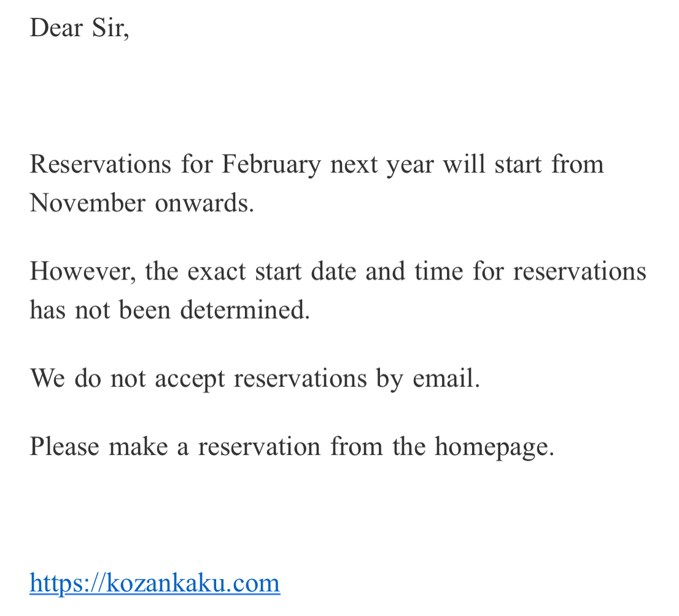Click the word "onwards." in the email
The height and width of the screenshot is (616, 679).
click(204, 203)
